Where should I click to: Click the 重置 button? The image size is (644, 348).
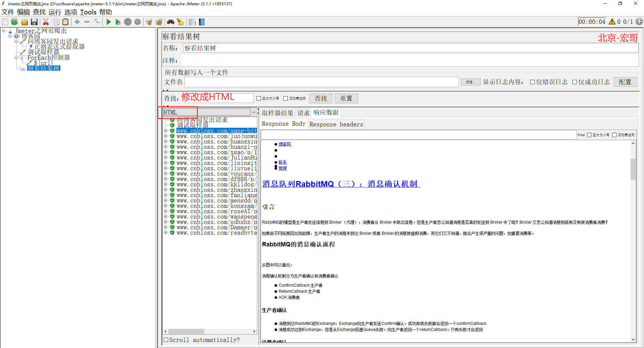pos(346,99)
